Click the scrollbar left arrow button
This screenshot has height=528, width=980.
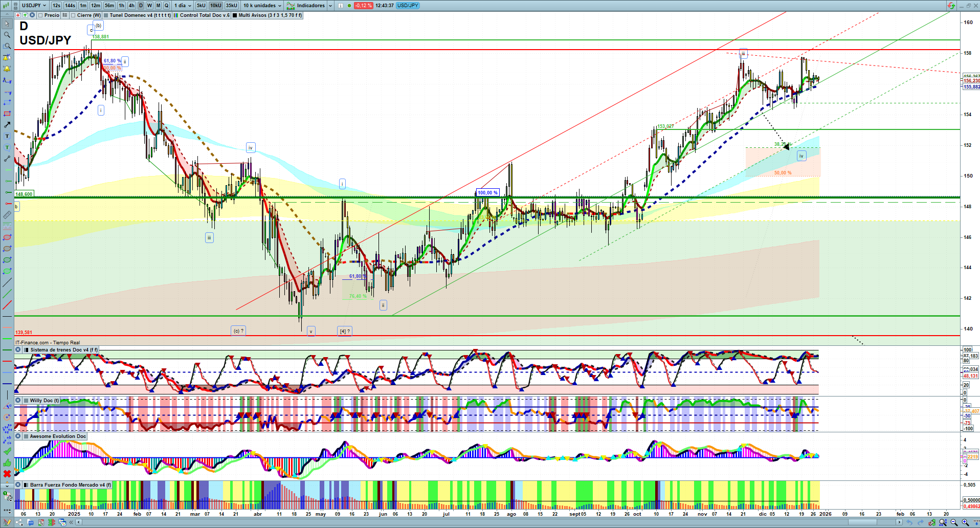(79, 522)
